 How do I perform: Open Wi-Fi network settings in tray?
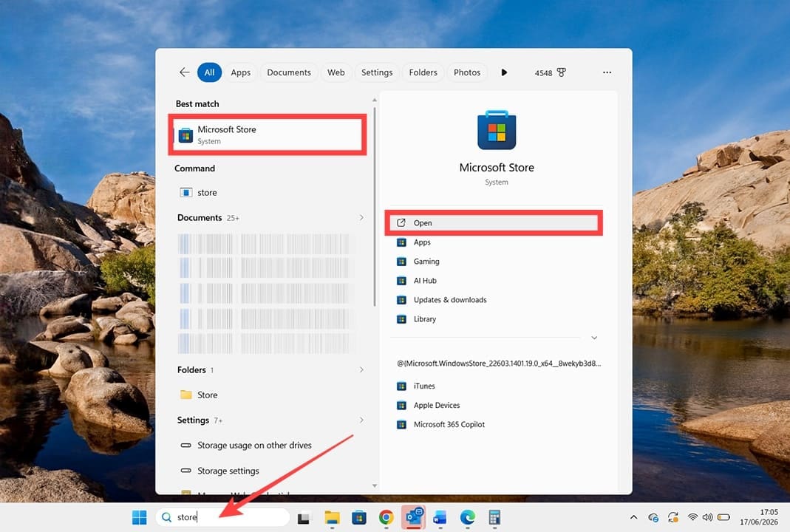pos(692,517)
